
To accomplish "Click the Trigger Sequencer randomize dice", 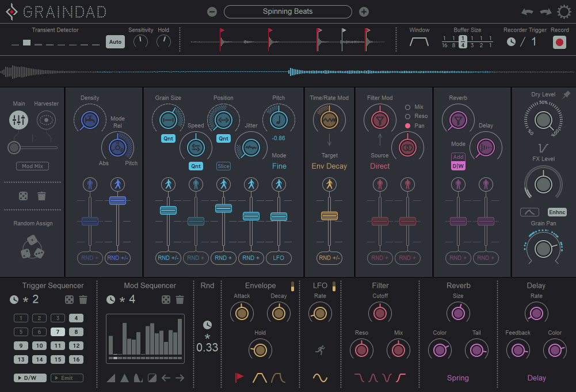I will pos(69,300).
